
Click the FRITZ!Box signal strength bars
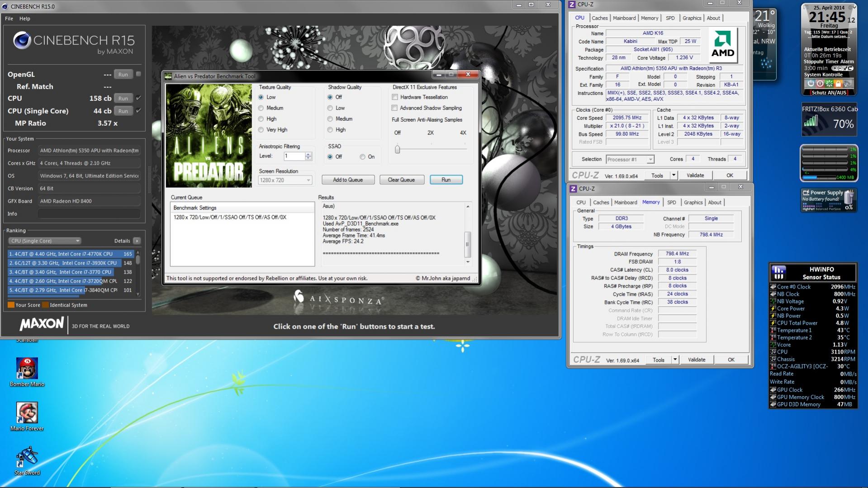click(x=811, y=121)
